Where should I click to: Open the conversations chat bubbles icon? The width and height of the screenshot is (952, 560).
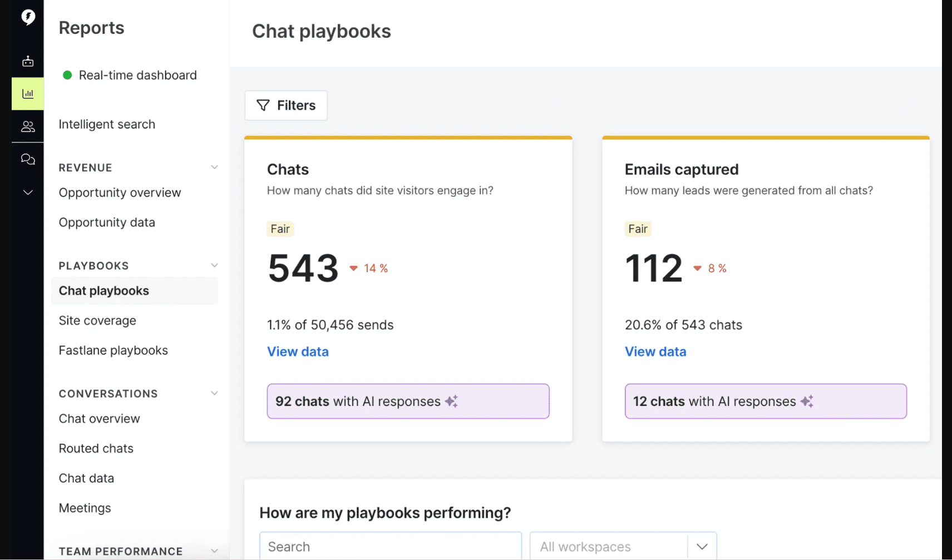28,160
